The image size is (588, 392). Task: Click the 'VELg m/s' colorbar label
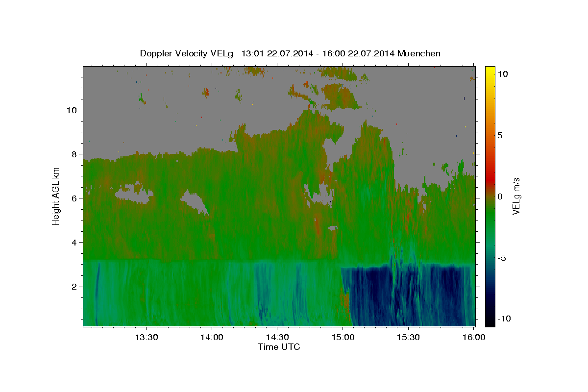click(x=516, y=196)
